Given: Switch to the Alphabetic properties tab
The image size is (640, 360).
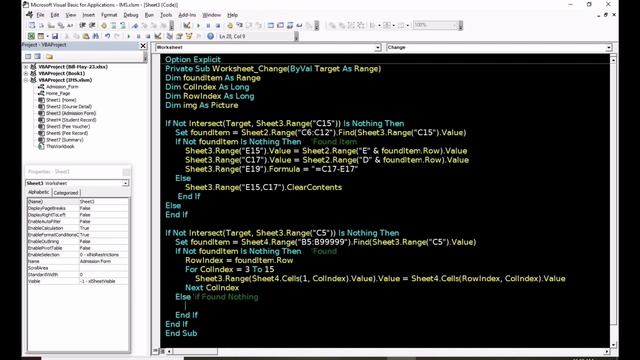Looking at the screenshot, I should [39, 192].
